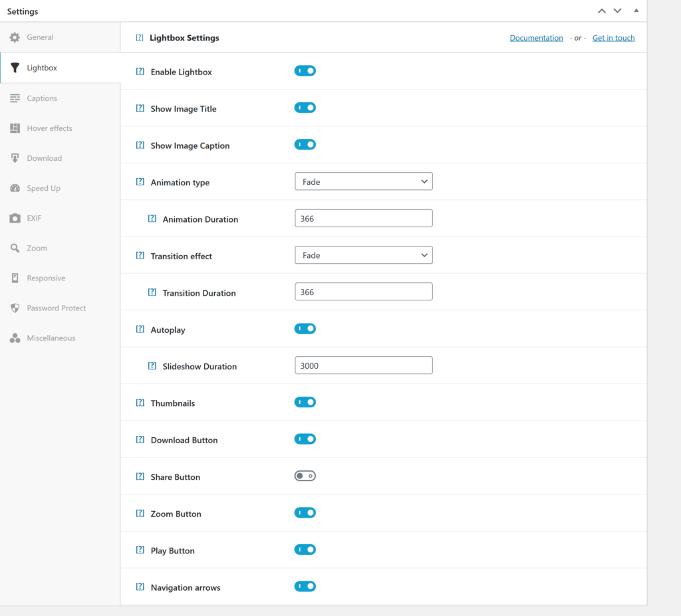Disable the Enable Lightbox toggle

coord(305,70)
